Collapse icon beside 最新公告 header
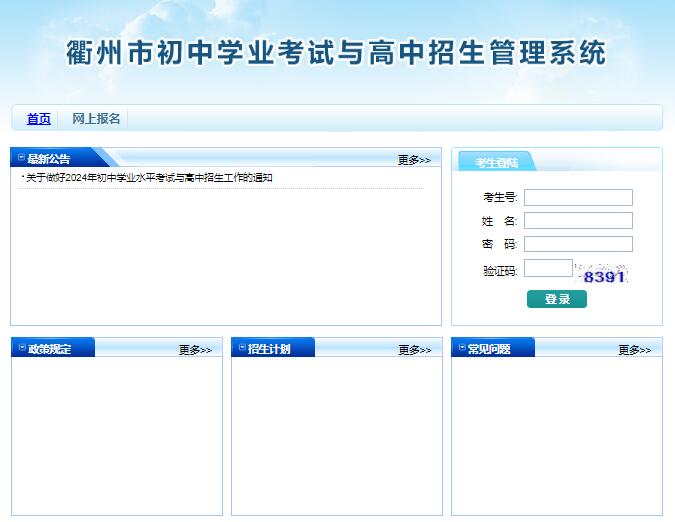The height and width of the screenshot is (522, 675). pyautogui.click(x=20, y=158)
